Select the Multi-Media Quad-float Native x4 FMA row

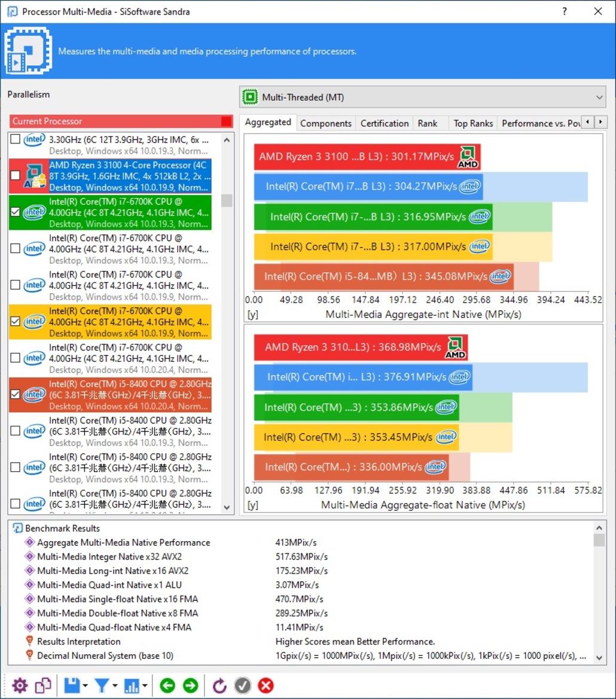pos(114,627)
